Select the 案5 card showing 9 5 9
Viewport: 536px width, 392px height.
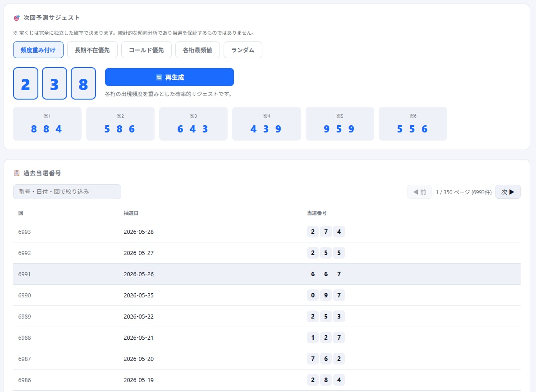click(x=340, y=124)
